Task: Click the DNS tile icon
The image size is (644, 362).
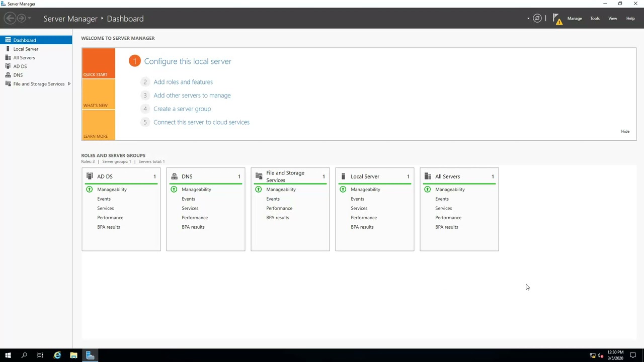Action: (174, 176)
